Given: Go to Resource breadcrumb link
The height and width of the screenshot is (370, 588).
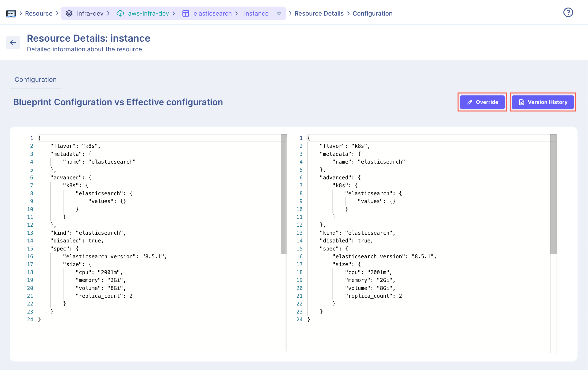Looking at the screenshot, I should coord(39,13).
